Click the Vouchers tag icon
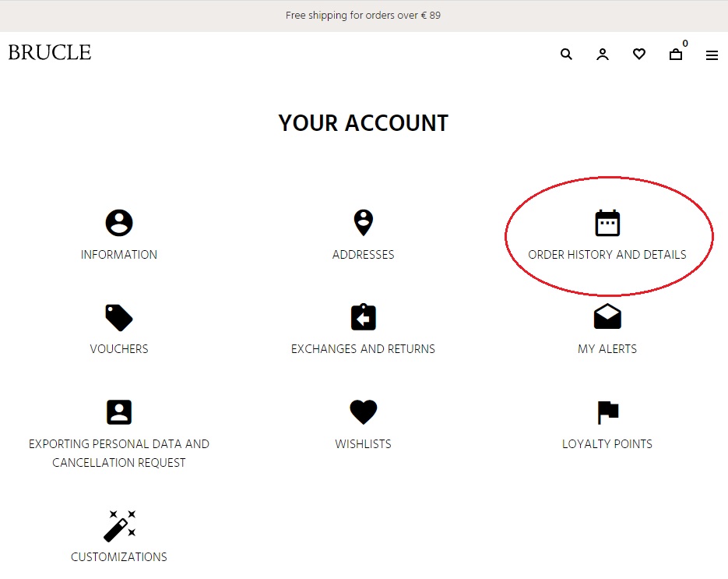The width and height of the screenshot is (728, 579). pos(119,318)
